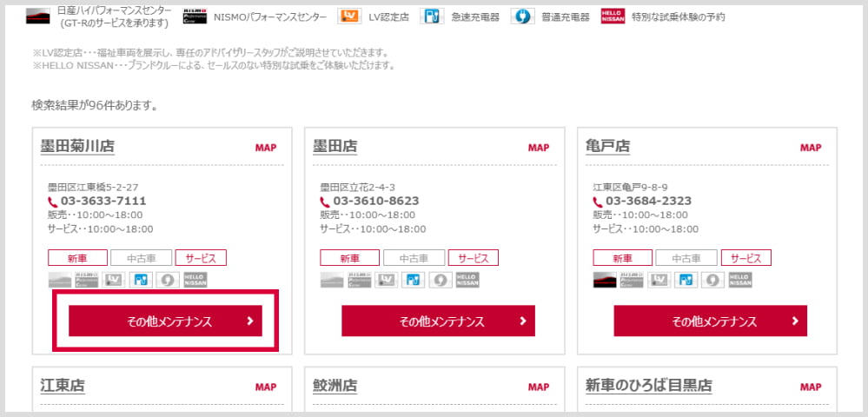Screen dimensions: 868x417
Task: Select 中古車 tag in 亀戸店 card
Action: point(686,258)
